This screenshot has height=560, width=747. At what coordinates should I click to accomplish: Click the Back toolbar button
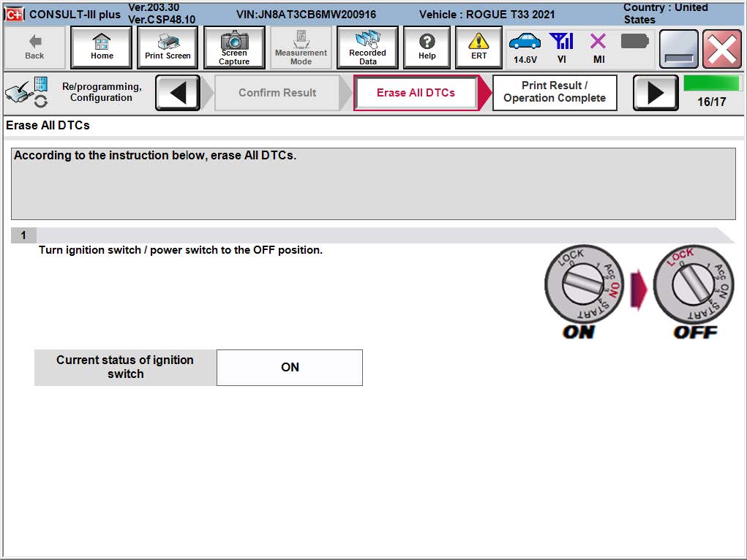(34, 47)
